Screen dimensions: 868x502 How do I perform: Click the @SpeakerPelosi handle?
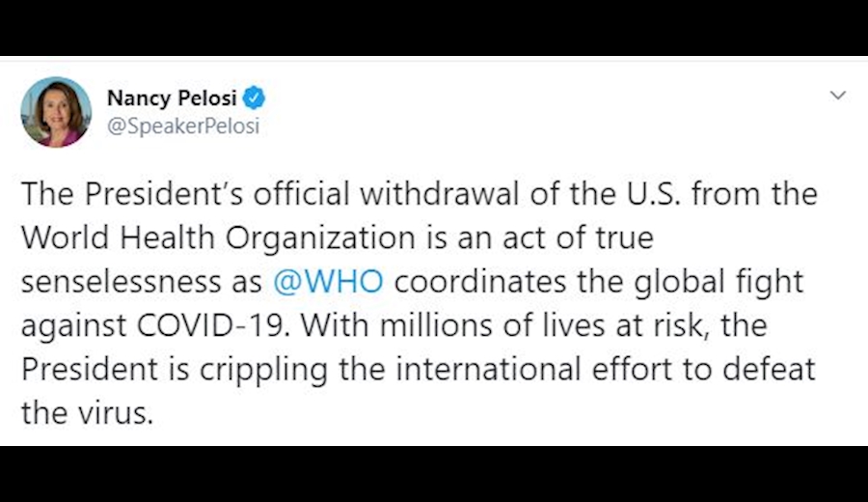pos(183,126)
